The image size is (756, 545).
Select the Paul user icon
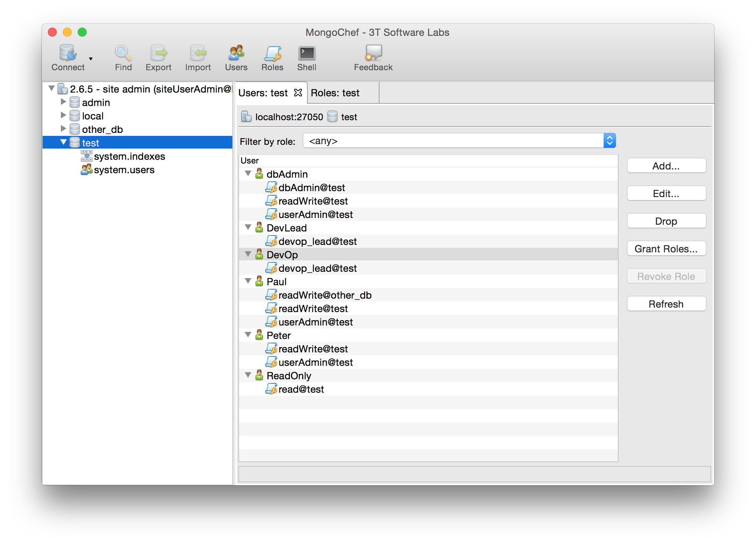tap(259, 281)
